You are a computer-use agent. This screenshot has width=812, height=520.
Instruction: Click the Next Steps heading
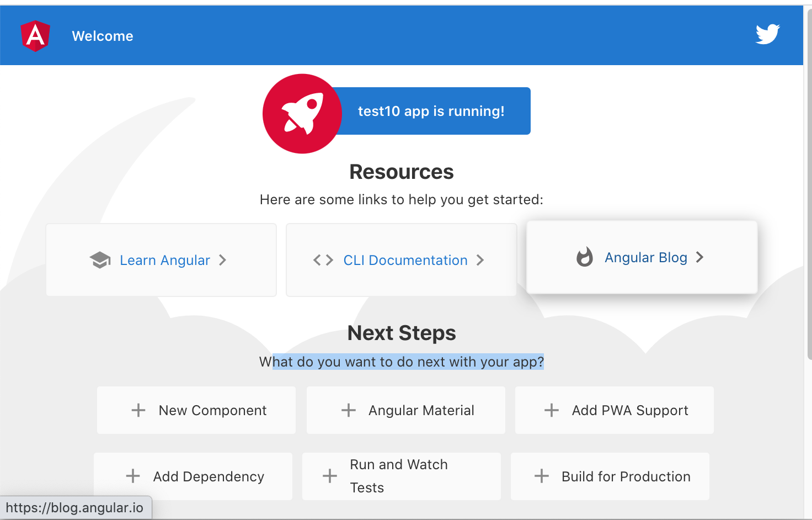point(402,333)
